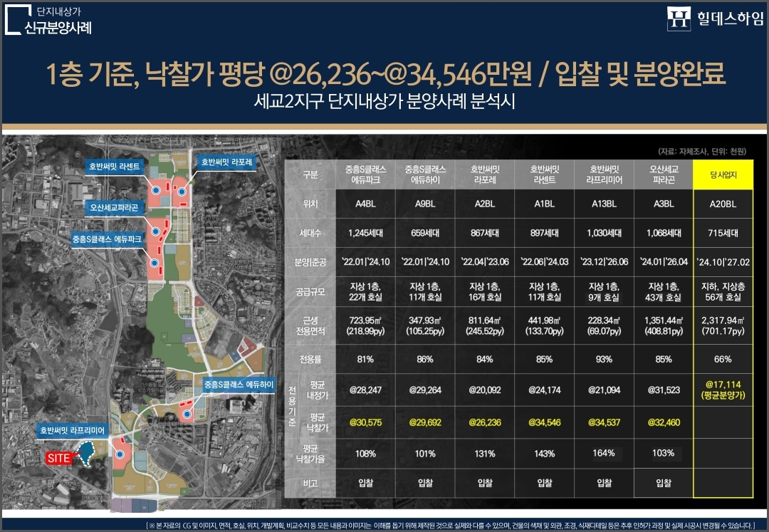
Task: Click the 전용률 row label
Action: 310,360
